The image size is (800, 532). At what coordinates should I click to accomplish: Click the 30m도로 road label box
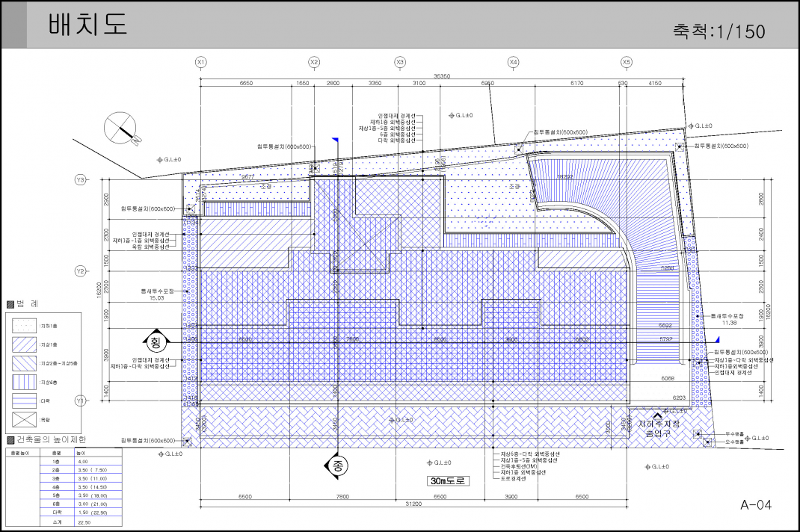tap(448, 481)
